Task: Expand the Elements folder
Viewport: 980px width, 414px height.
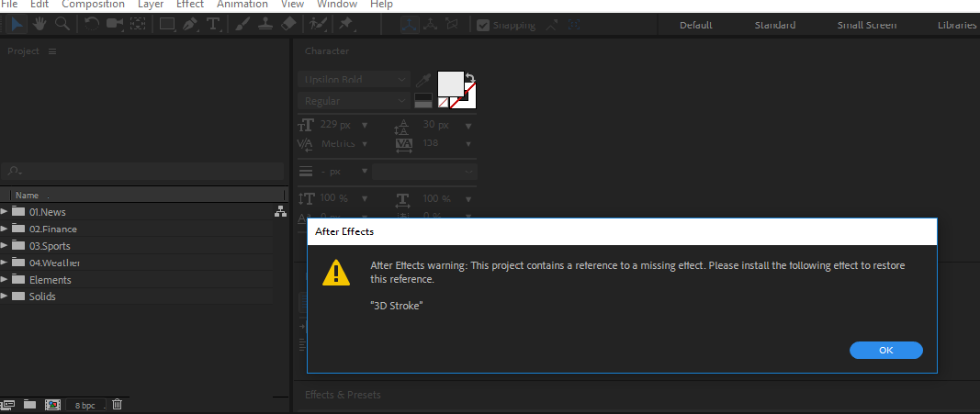Action: [x=5, y=278]
